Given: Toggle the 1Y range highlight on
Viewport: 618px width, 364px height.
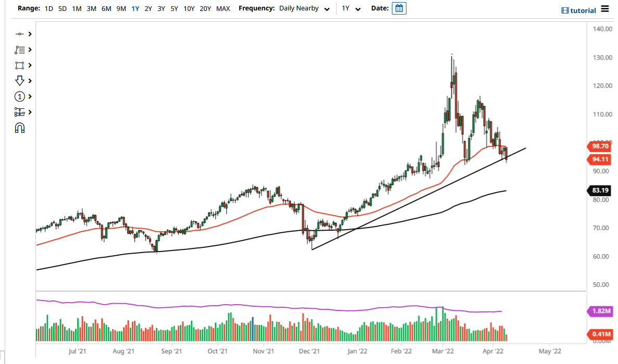Looking at the screenshot, I should 134,8.
